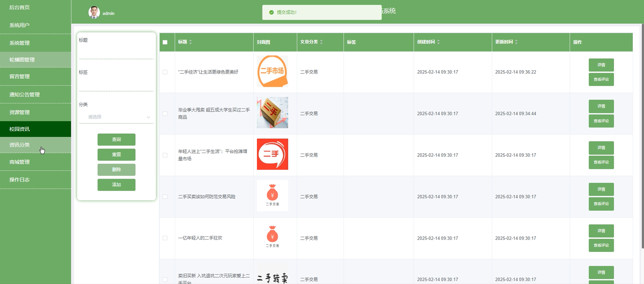Focus the 标题 search input field
Image resolution: width=644 pixels, height=284 pixels.
pyautogui.click(x=116, y=53)
